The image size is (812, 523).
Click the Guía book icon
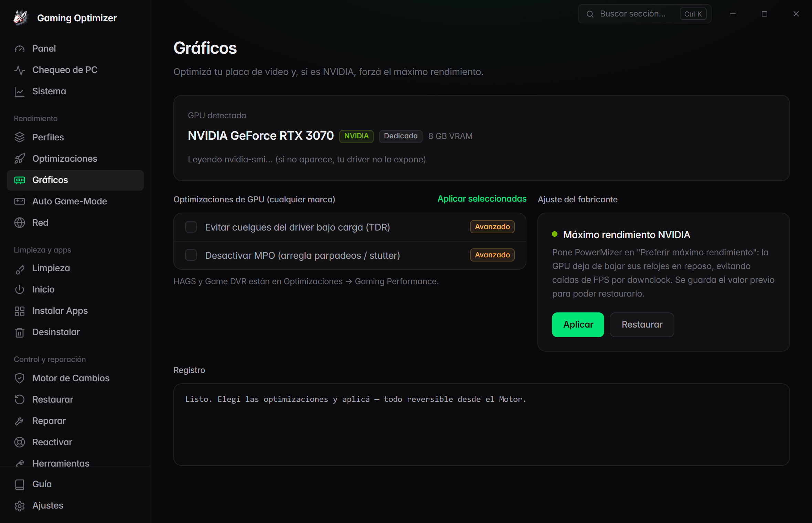(x=20, y=484)
